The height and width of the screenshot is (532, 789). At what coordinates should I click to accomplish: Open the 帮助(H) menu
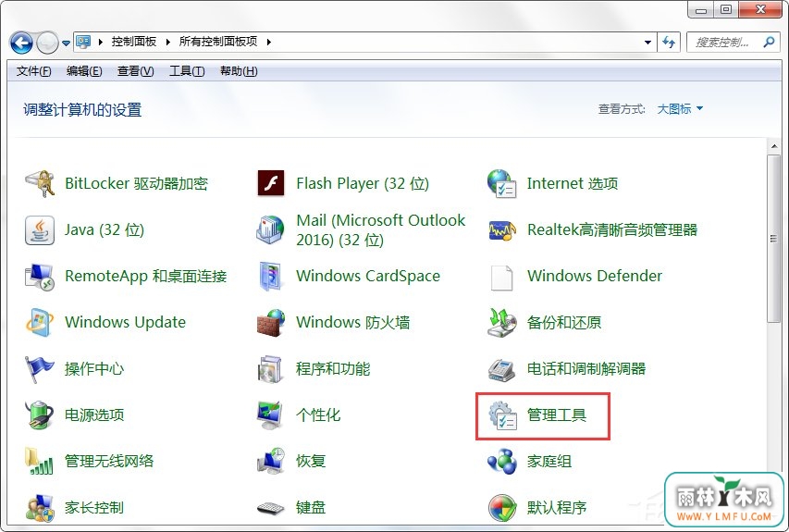point(239,71)
